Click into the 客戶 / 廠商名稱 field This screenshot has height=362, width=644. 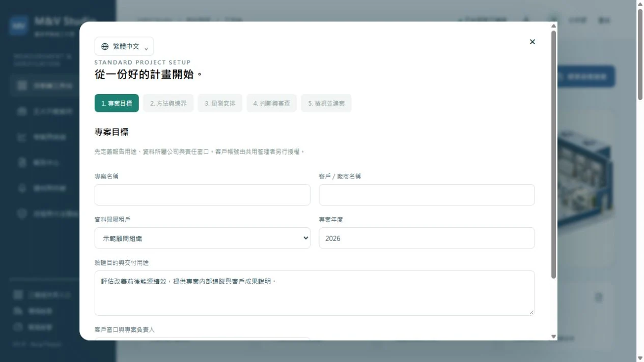click(427, 195)
